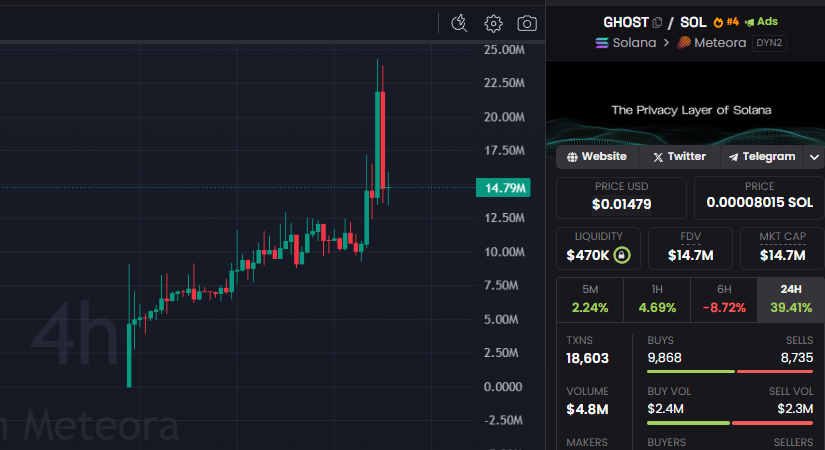Click the PRICE USD $0.01479 box
This screenshot has height=450, width=825.
(x=621, y=198)
